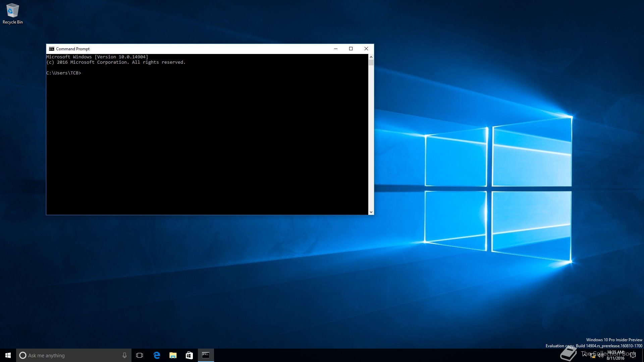Open the volume control tray icon
This screenshot has width=644, height=362.
tap(601, 355)
